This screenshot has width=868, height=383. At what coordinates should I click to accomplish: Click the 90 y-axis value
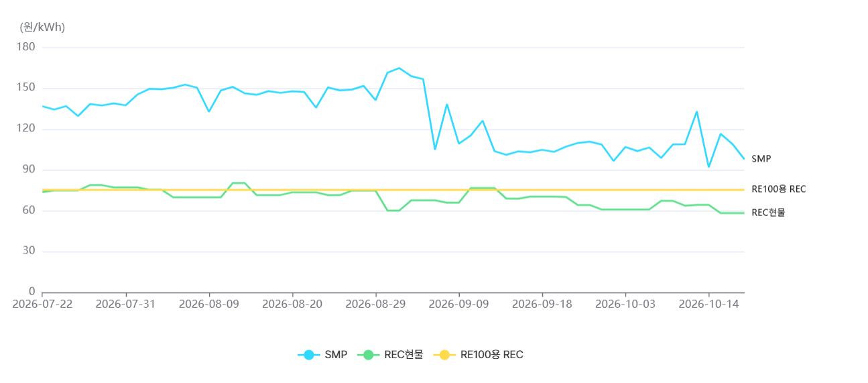30,170
